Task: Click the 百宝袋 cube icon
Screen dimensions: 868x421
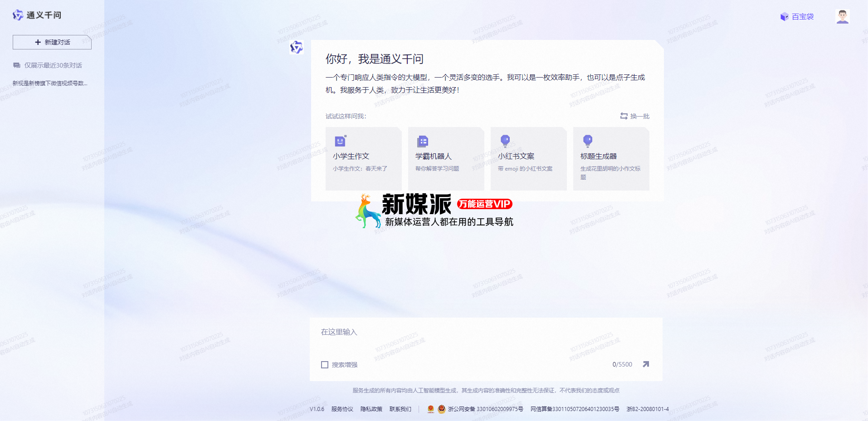Action: 784,17
